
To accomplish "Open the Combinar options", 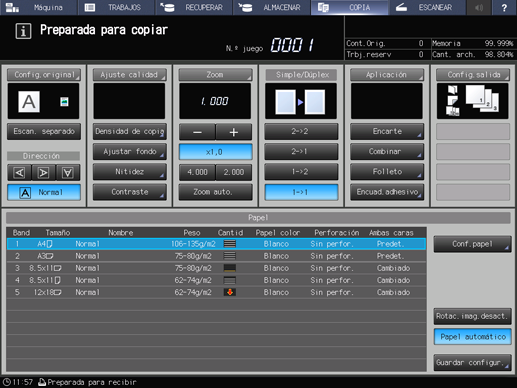I will (x=387, y=151).
